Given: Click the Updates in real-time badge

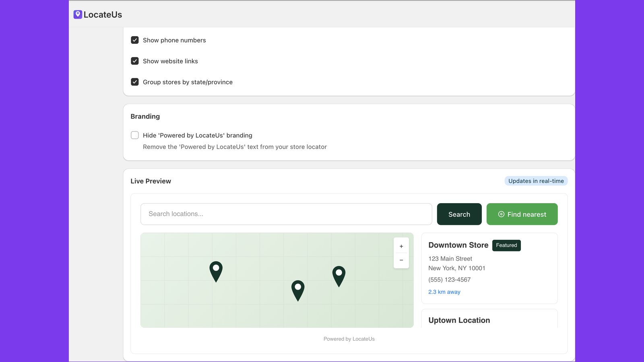Looking at the screenshot, I should [536, 181].
